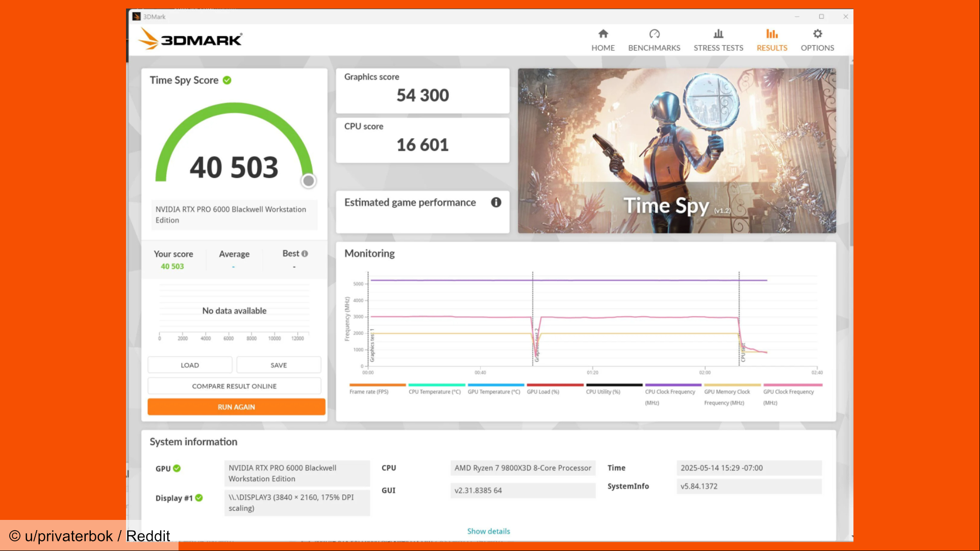
Task: Click the Monitoring heading
Action: coord(369,253)
